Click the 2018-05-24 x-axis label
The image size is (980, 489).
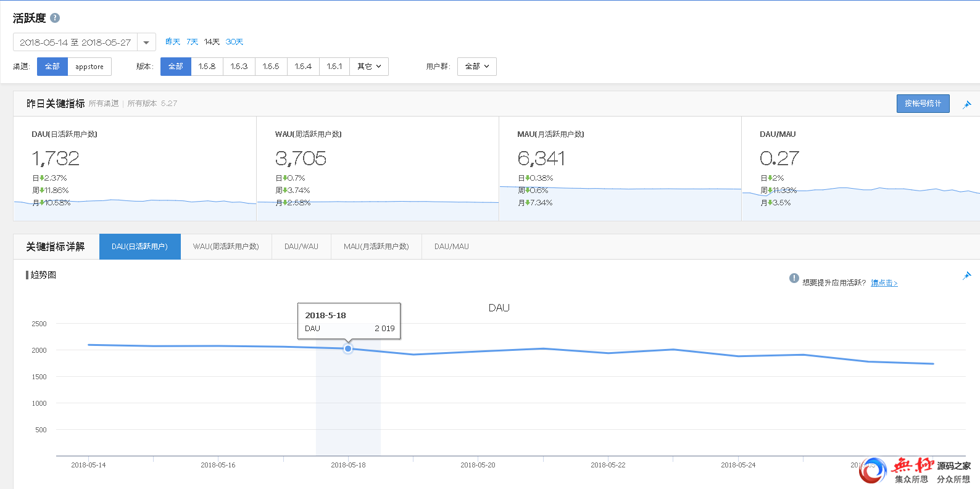[738, 465]
